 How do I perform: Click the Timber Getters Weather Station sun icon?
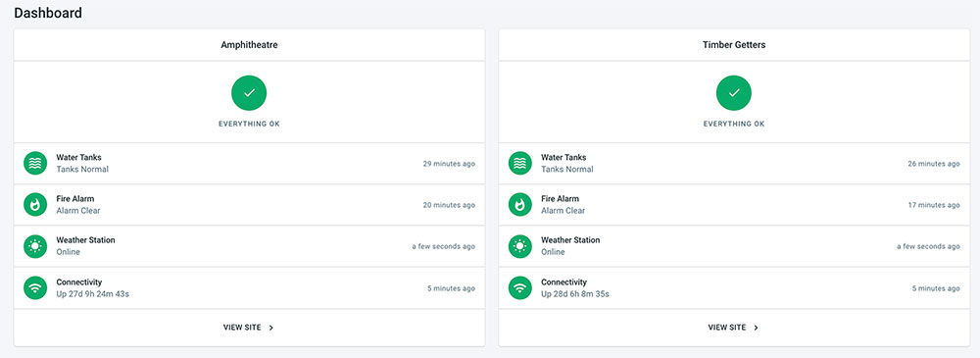tap(520, 246)
